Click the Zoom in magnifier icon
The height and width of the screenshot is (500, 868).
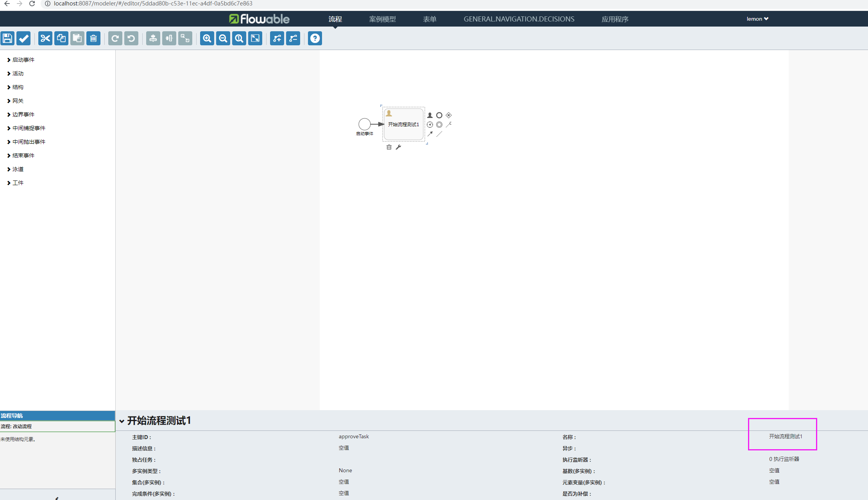pyautogui.click(x=207, y=38)
